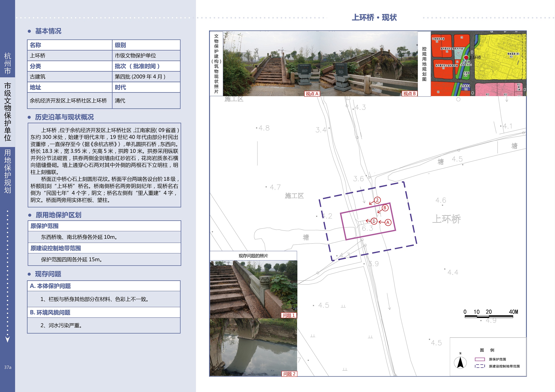Click the 6.3 elevation value inside the purple boundary
Screen dimensions: 555x392
click(367, 228)
